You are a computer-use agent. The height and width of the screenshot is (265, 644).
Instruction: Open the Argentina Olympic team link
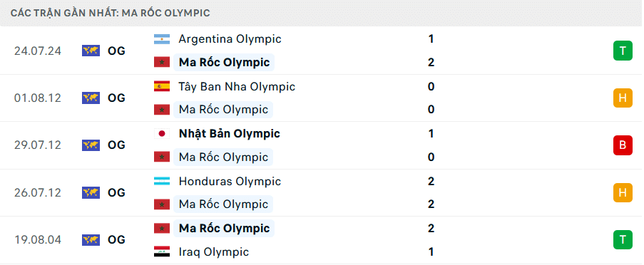pyautogui.click(x=230, y=39)
